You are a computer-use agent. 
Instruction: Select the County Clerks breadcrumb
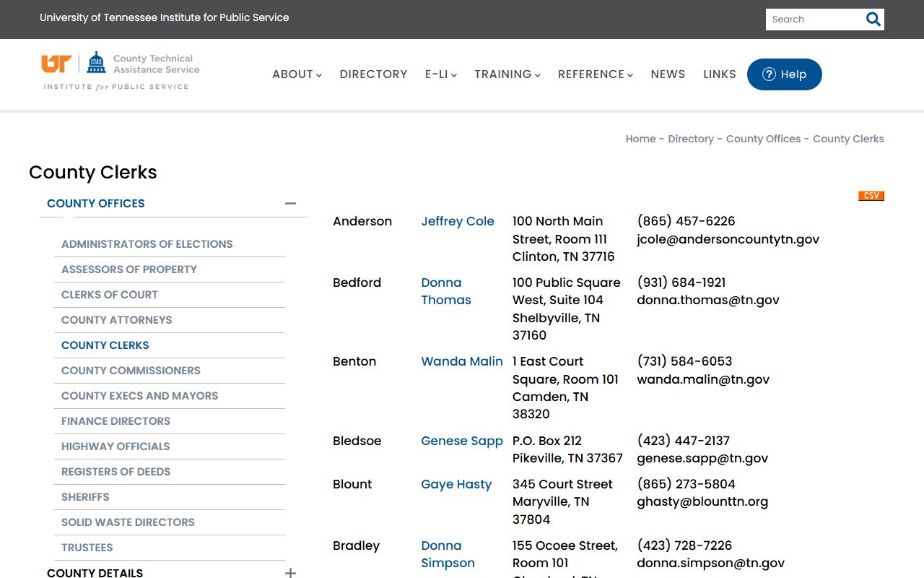point(848,139)
